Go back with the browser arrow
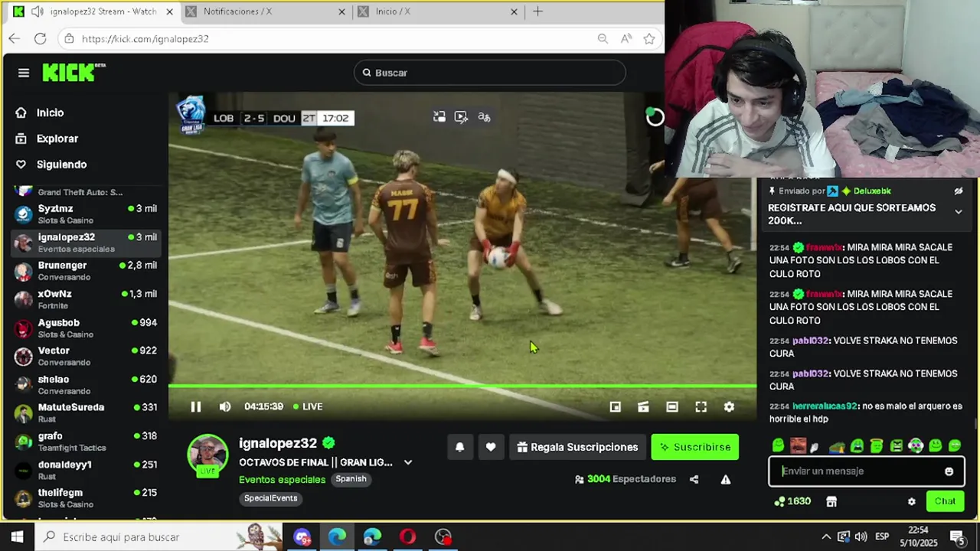 click(15, 38)
